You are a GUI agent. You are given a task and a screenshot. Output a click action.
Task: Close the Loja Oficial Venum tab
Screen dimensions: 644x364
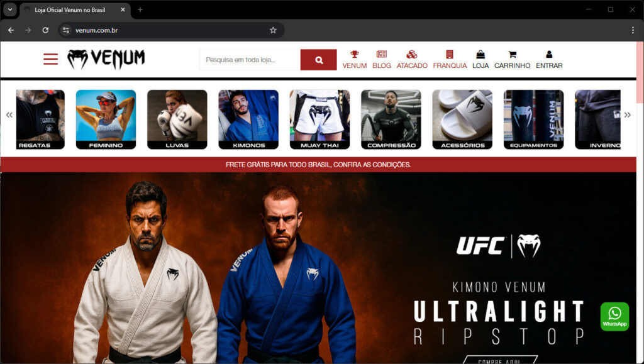[123, 9]
